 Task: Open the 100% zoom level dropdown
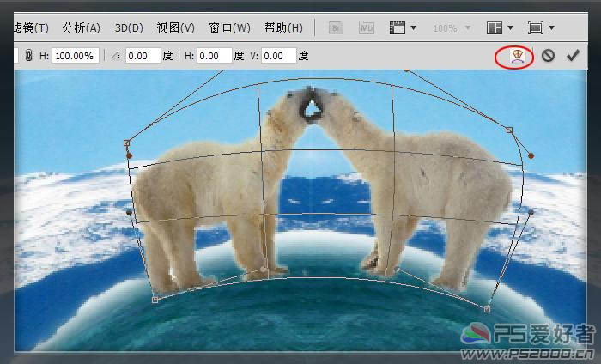[452, 28]
